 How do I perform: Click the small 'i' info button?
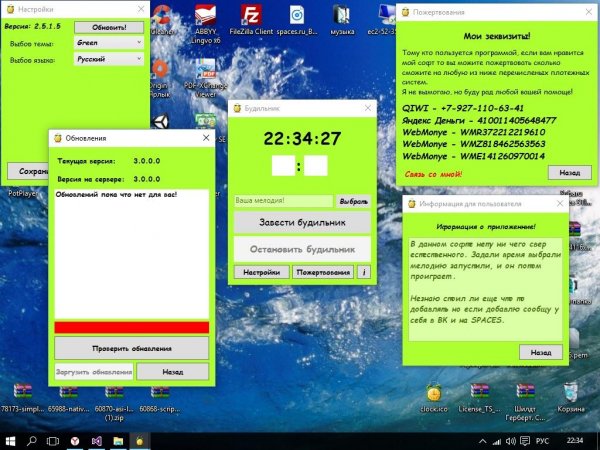point(364,271)
